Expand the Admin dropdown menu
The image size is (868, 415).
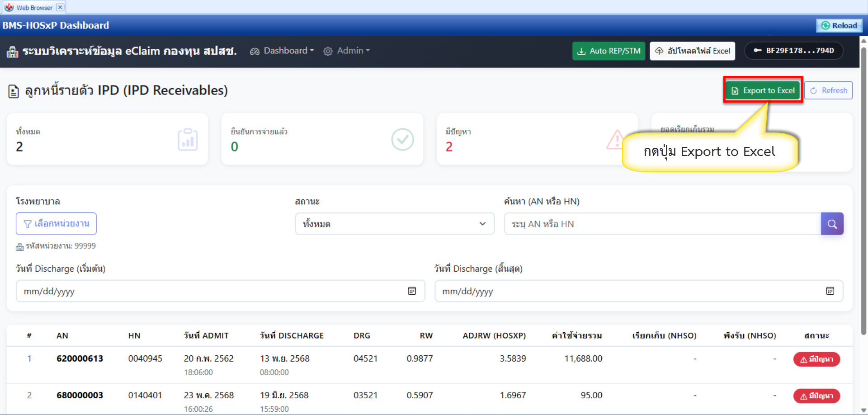click(x=347, y=51)
